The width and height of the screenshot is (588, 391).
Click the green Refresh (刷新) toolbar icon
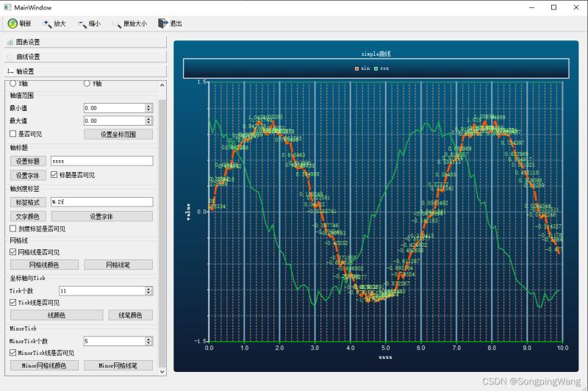12,24
